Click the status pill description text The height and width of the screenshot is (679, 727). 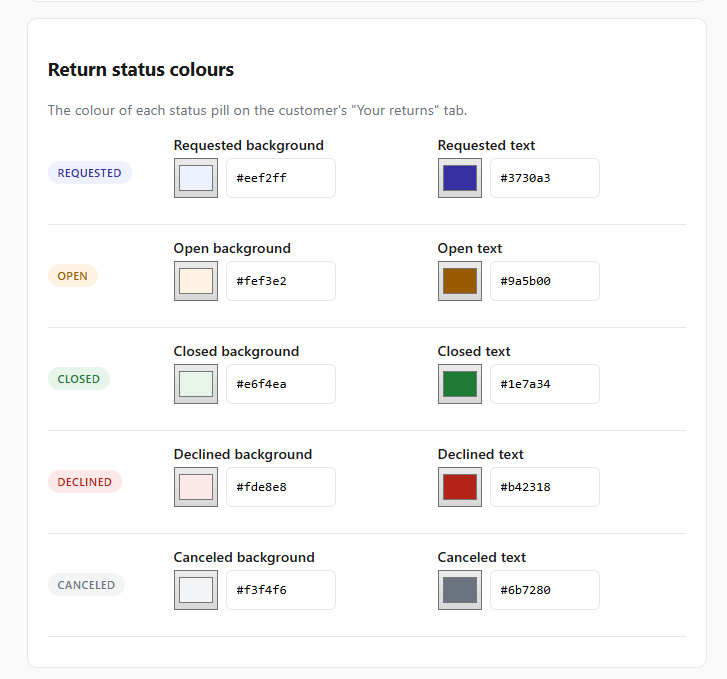(x=257, y=110)
